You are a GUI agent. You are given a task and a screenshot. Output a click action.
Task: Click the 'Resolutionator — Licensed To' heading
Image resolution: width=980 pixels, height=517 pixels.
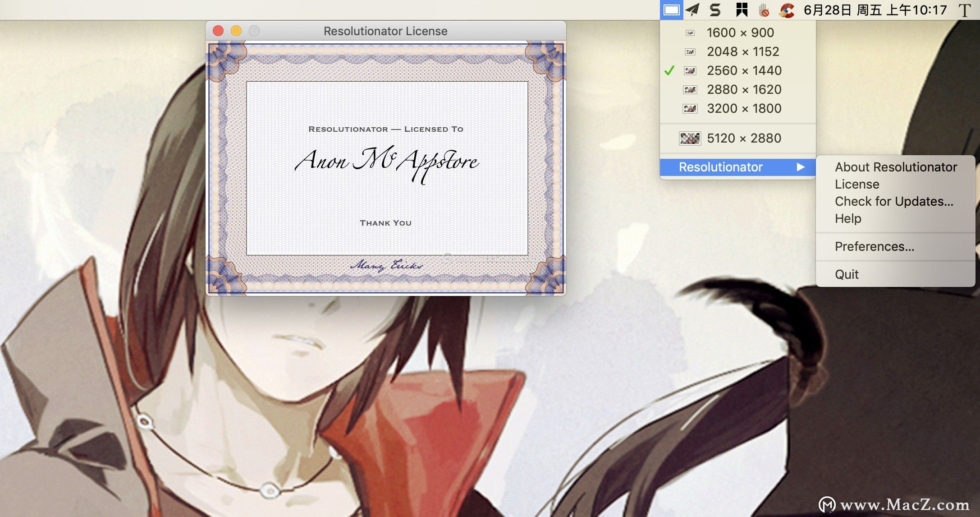pos(386,129)
